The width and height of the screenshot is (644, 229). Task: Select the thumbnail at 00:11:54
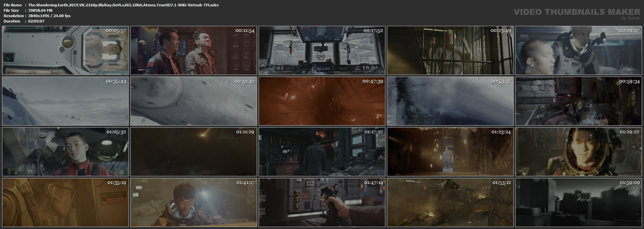(194, 50)
